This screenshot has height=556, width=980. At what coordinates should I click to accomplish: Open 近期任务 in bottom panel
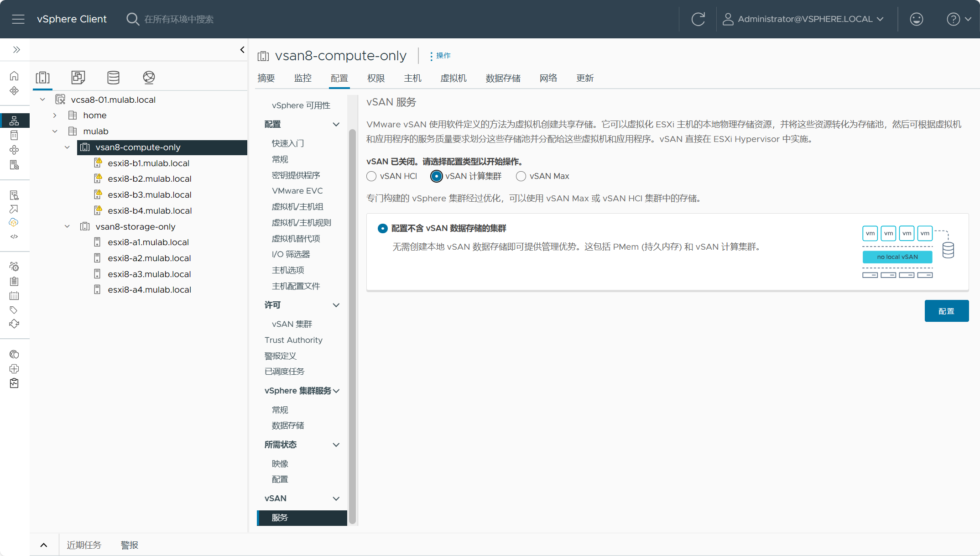tap(84, 545)
